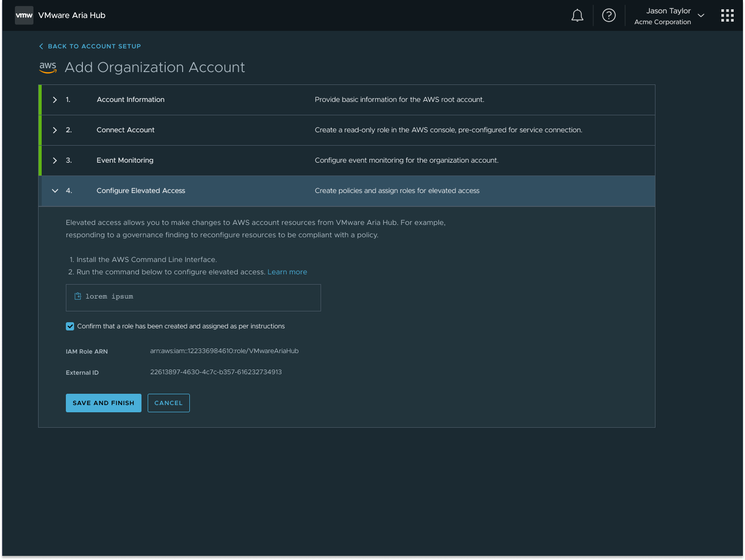The height and width of the screenshot is (560, 745).
Task: Open the notifications bell
Action: pos(577,15)
